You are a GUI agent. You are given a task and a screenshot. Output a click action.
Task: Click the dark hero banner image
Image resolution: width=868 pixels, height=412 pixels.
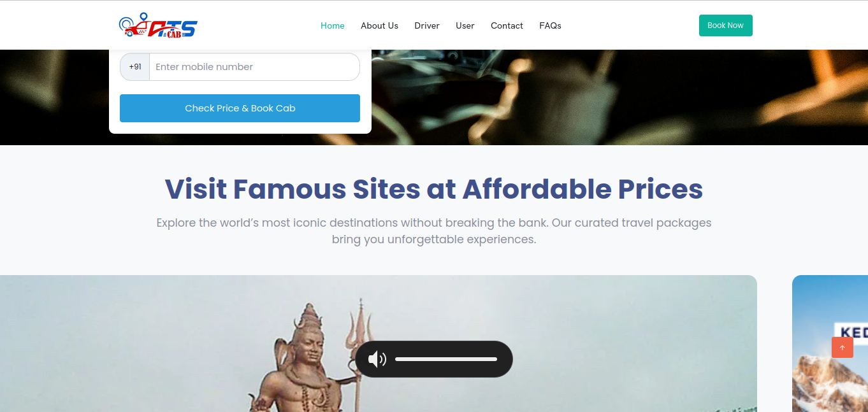(618, 97)
